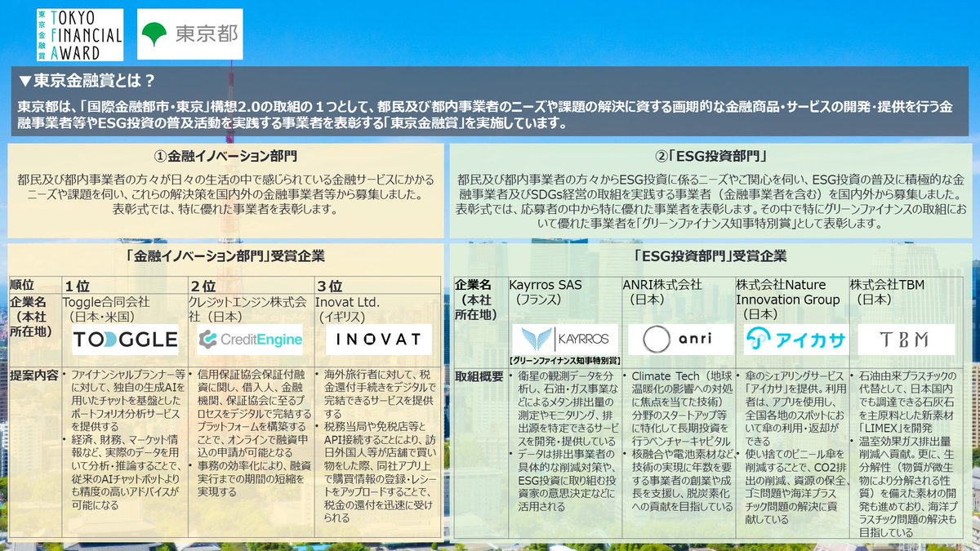Click the 「金融イノベーション部門」受賞企業 title
This screenshot has width=980, height=551.
pyautogui.click(x=225, y=256)
